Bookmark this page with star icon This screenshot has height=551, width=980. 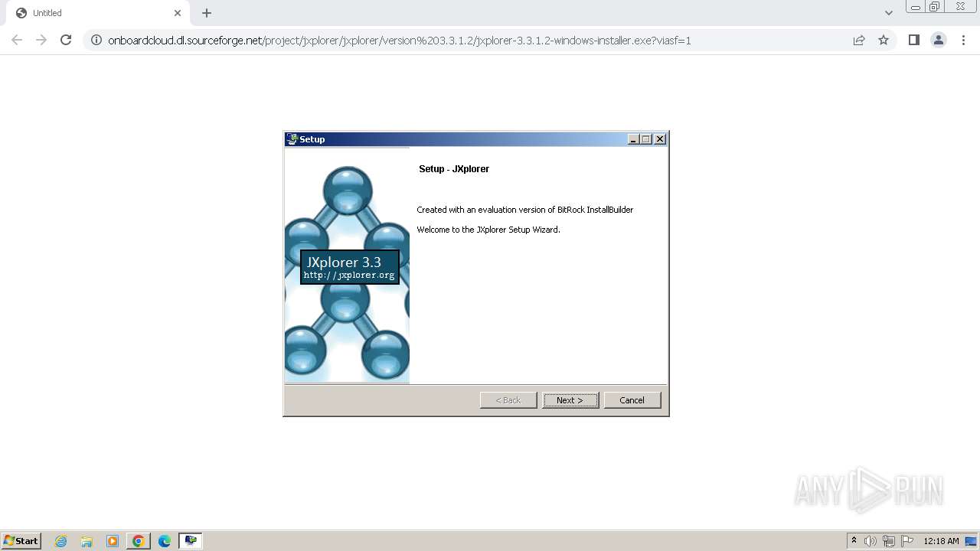(x=884, y=41)
